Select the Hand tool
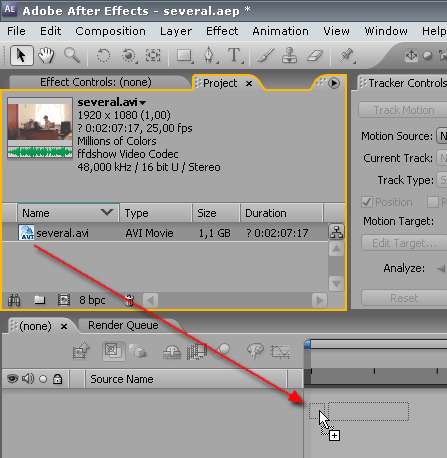447x458 pixels. 46,55
